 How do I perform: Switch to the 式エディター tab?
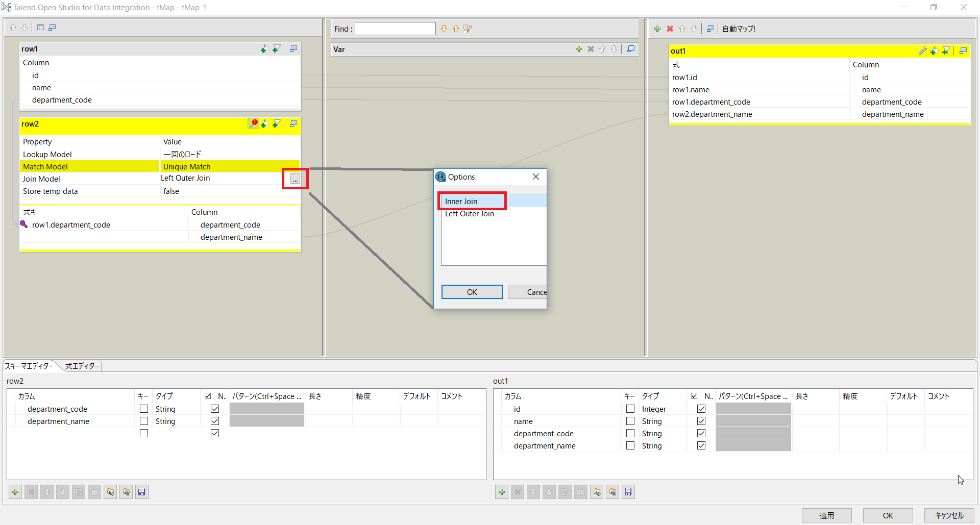click(82, 366)
